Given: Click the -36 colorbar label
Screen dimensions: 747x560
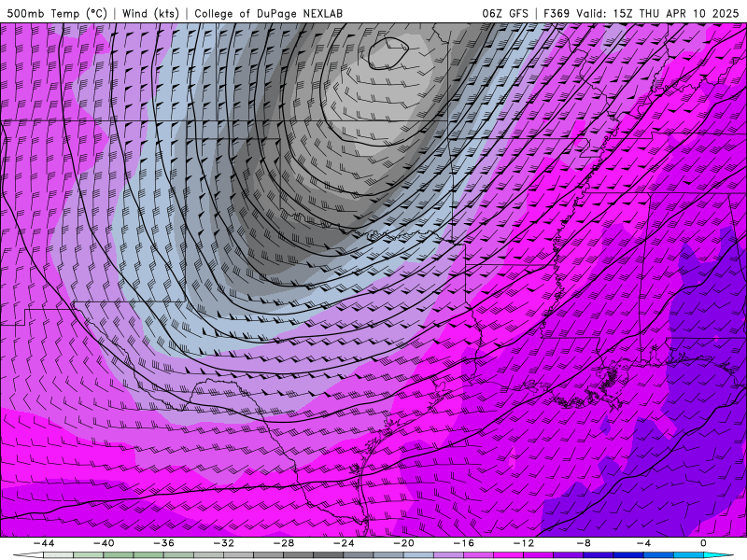Looking at the screenshot, I should (163, 543).
